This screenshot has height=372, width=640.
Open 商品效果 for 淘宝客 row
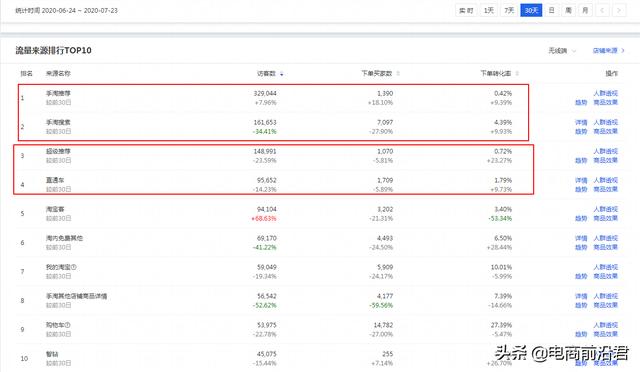(605, 218)
